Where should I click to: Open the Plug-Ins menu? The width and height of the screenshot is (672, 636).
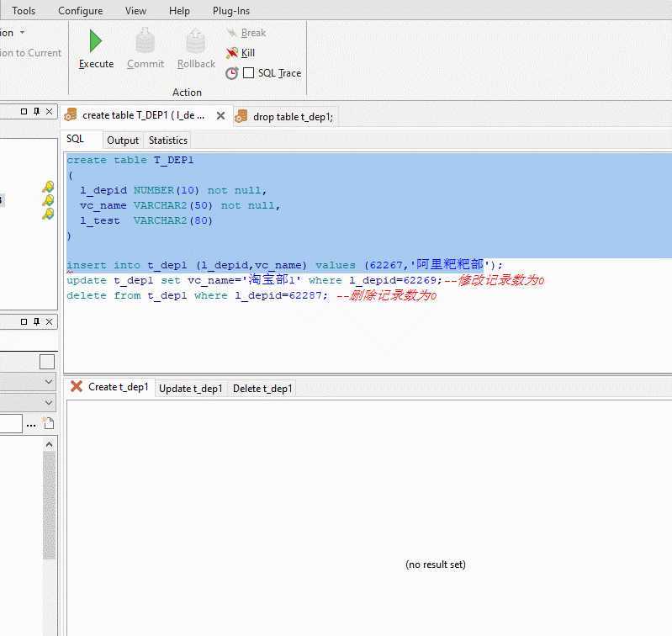(x=231, y=11)
